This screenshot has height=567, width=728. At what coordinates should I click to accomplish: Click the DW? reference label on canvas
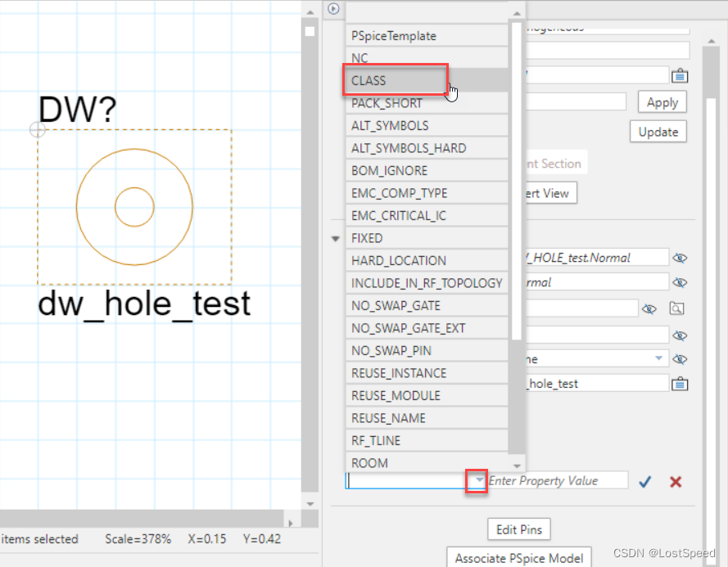(x=78, y=110)
